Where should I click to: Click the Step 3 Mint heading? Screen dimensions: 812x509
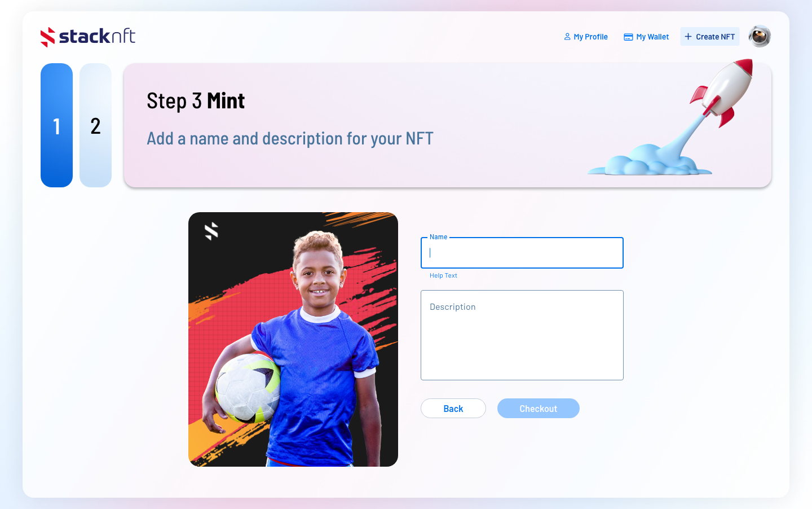196,101
